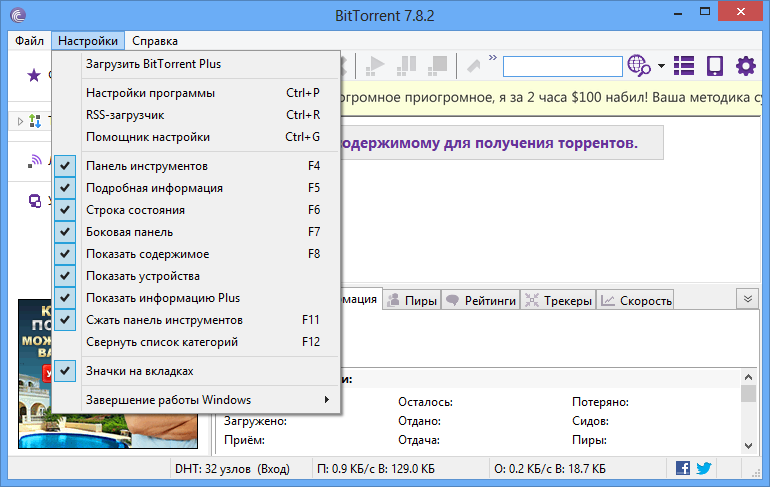
Task: Open search engine dropdown arrow
Action: [661, 67]
